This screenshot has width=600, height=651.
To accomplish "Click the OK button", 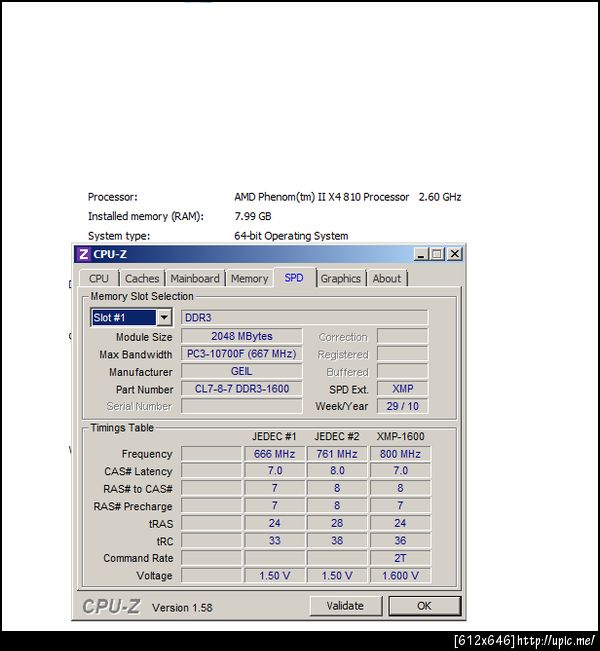I will pyautogui.click(x=424, y=606).
